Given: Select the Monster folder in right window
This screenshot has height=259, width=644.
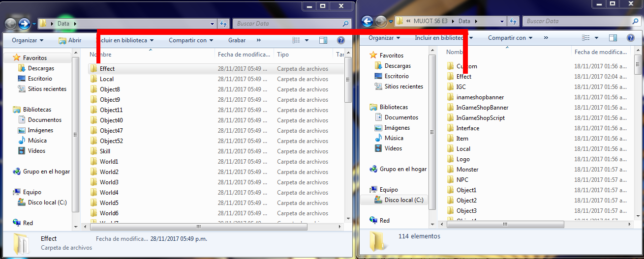Looking at the screenshot, I should (x=467, y=170).
